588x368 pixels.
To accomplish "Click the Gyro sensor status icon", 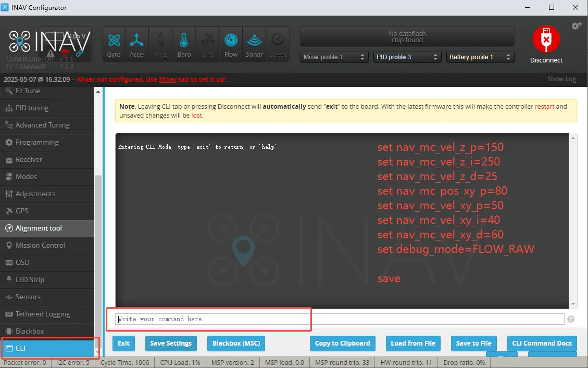I will point(114,45).
